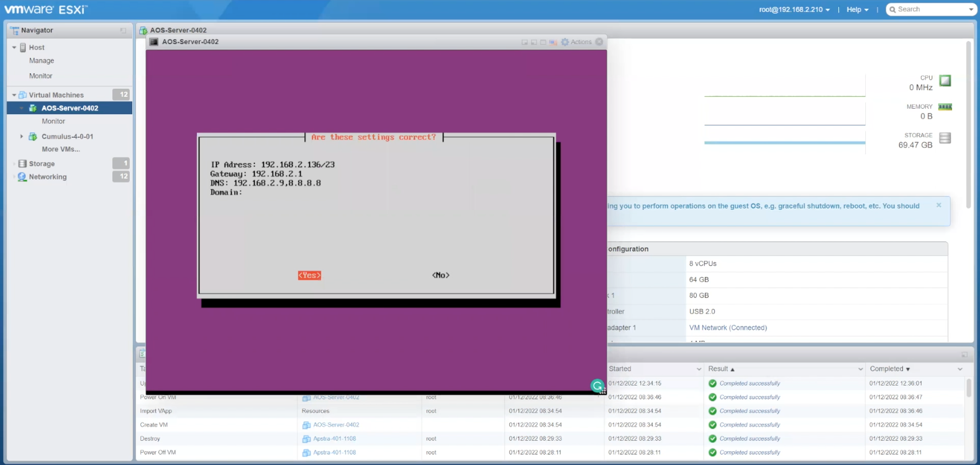Open the Started column dropdown arrow

tap(699, 369)
